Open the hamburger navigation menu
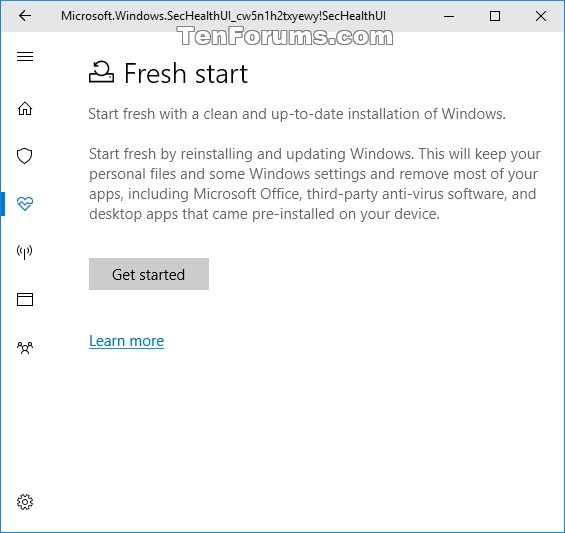Viewport: 565px width, 533px height. (x=25, y=57)
